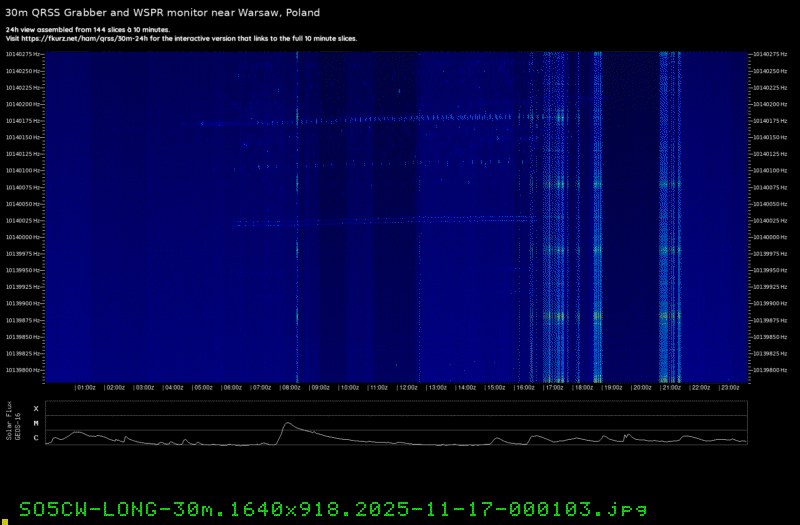Click the 12:00z time axis marker
Viewport: 800px width, 525px height.
pos(408,387)
